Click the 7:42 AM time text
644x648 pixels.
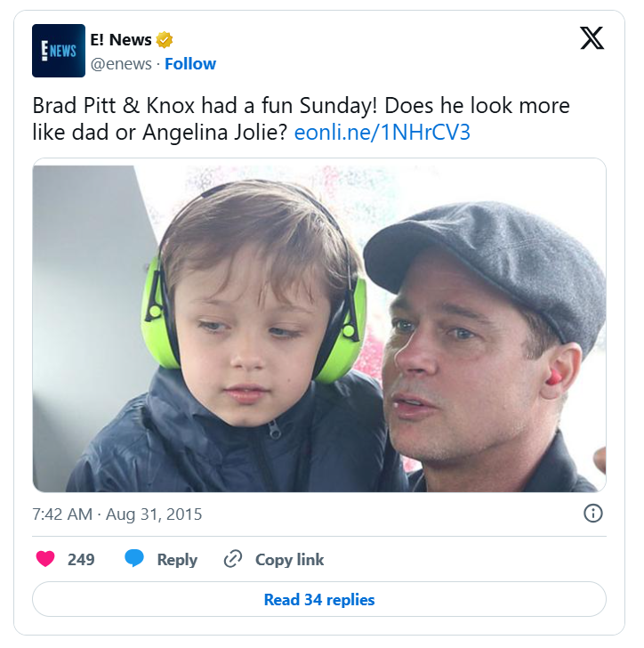point(62,514)
